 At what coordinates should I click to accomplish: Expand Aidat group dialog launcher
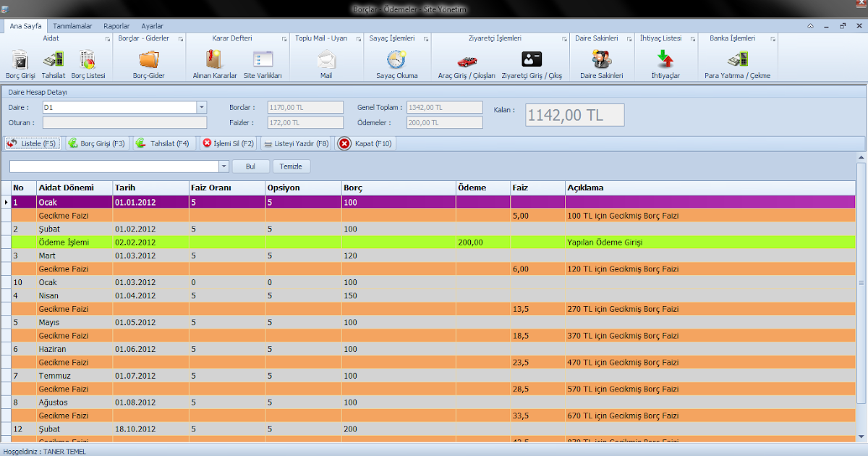tap(108, 38)
